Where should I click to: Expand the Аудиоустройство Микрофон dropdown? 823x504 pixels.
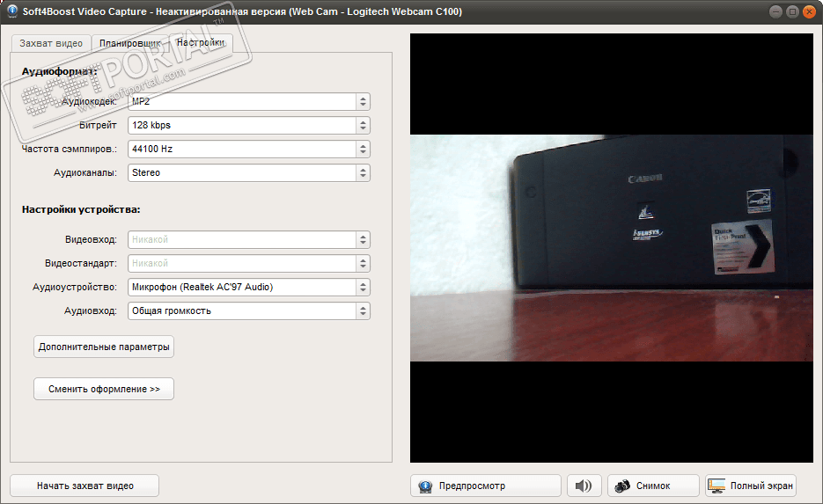[x=249, y=287]
